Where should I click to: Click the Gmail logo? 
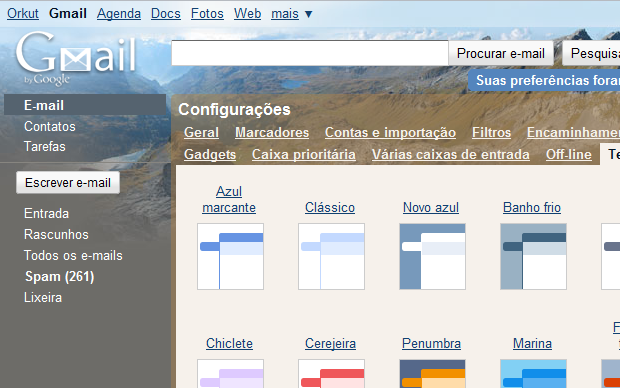(75, 58)
